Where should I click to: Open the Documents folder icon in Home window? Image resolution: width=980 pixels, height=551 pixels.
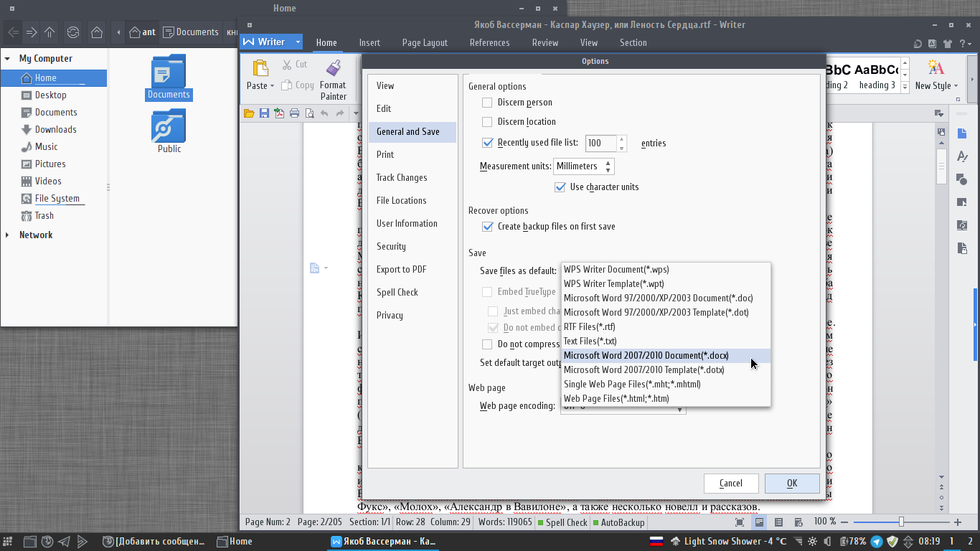[169, 71]
